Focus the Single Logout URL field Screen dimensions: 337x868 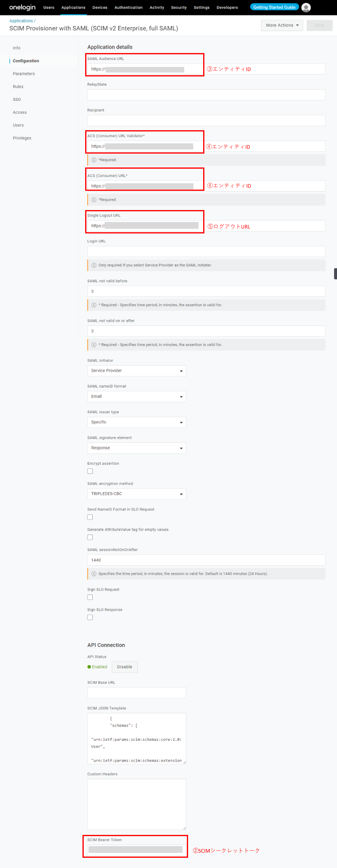click(206, 226)
